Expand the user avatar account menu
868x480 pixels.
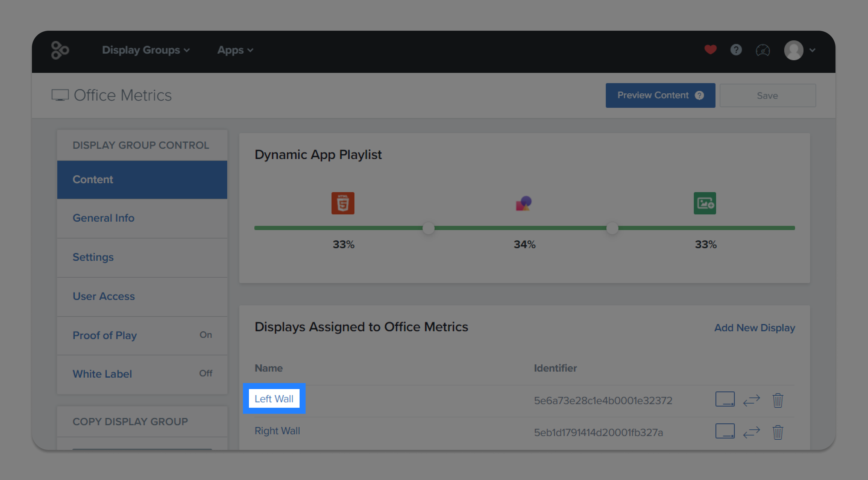coord(800,50)
